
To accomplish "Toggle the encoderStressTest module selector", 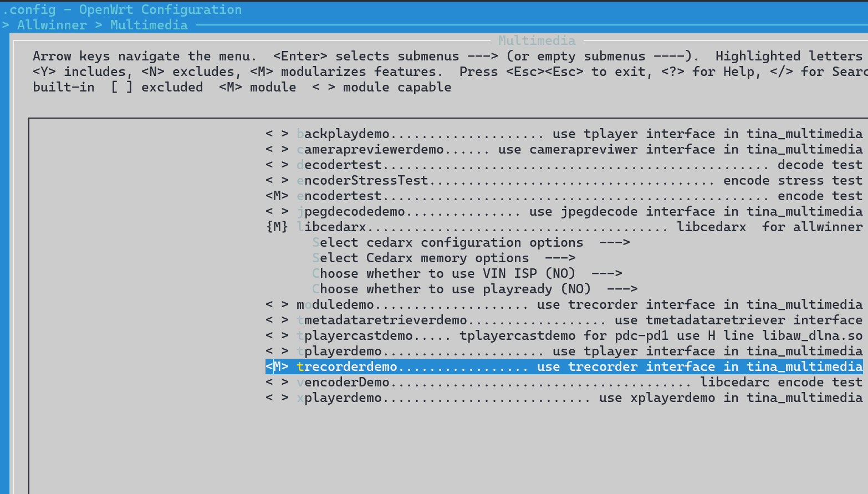I will click(x=277, y=180).
